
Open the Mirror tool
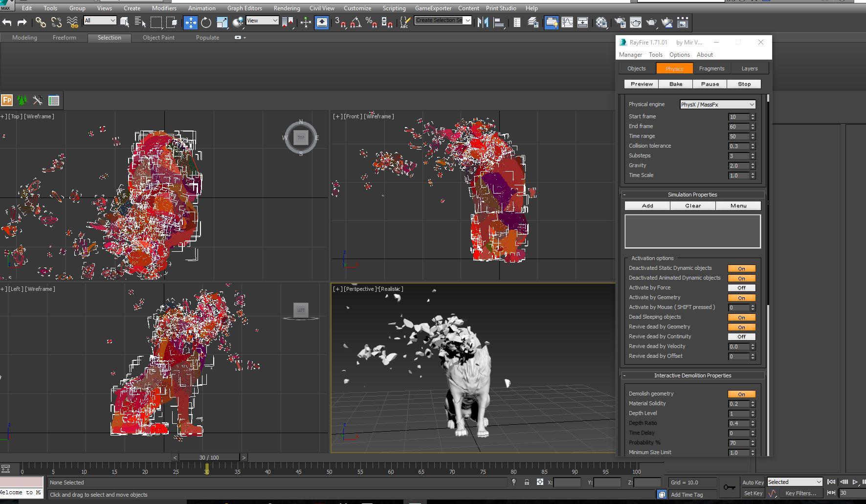click(483, 22)
